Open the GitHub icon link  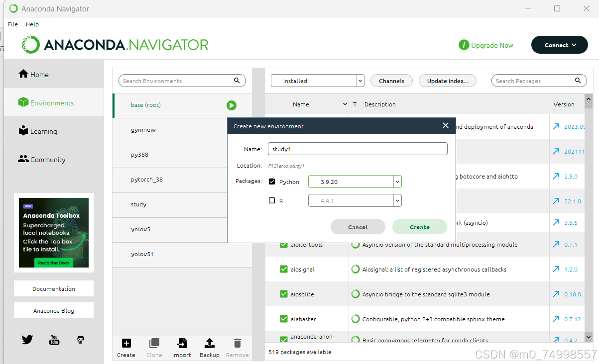pos(80,340)
